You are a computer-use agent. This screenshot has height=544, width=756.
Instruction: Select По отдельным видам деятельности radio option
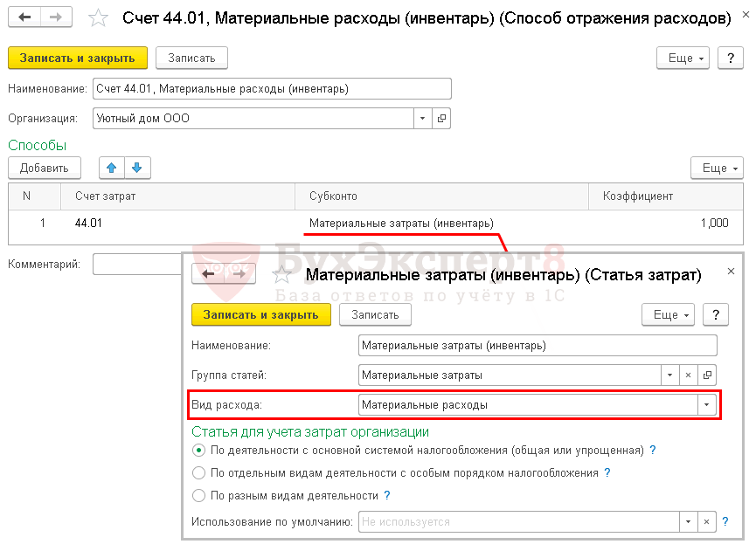point(199,473)
